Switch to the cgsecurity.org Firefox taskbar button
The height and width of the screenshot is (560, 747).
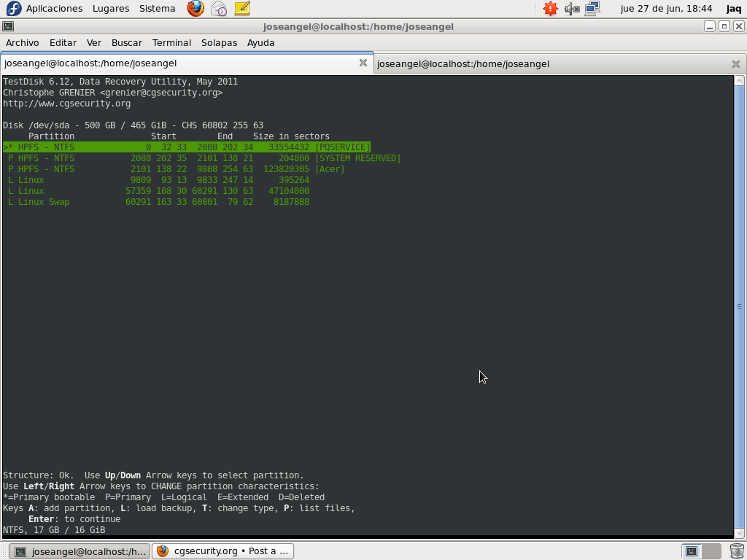[222, 551]
